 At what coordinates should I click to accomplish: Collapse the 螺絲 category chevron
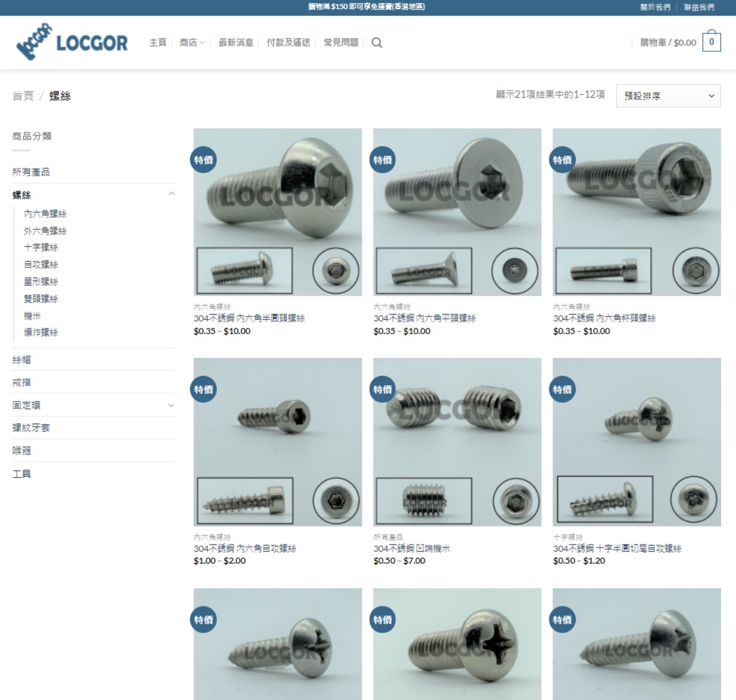171,194
